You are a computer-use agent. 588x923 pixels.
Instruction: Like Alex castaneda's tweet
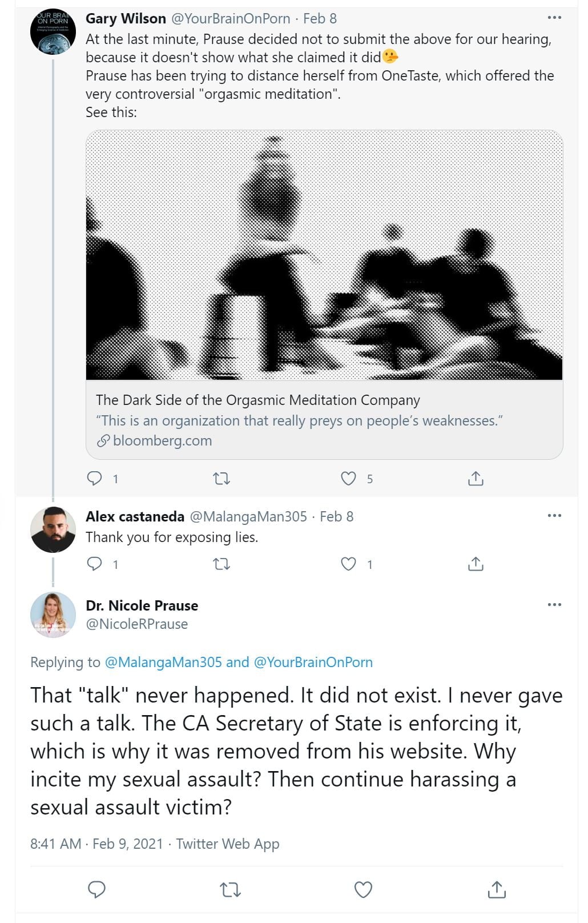point(348,564)
